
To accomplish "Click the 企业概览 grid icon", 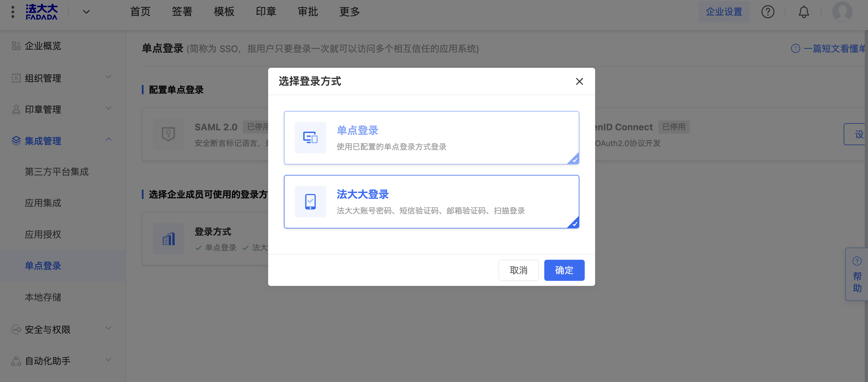I will 16,46.
